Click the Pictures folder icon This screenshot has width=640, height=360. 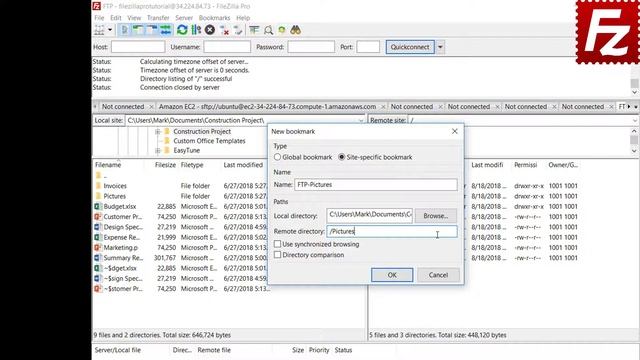[x=98, y=196]
